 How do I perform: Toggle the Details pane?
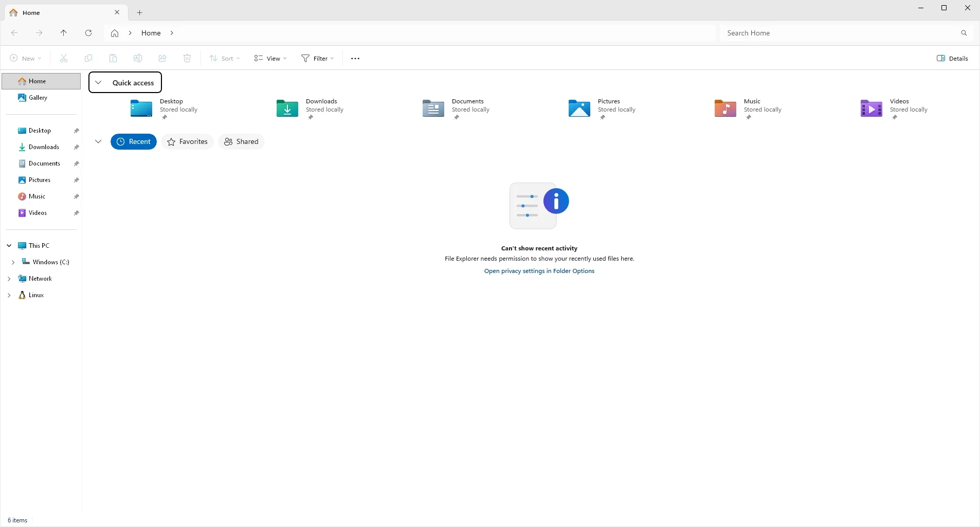point(952,59)
